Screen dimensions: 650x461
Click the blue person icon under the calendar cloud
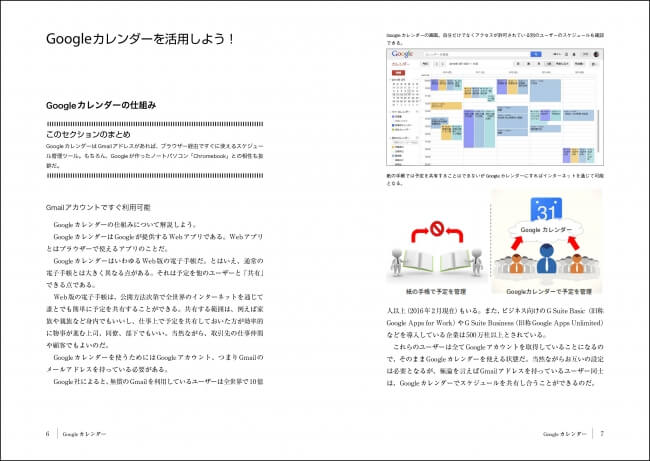point(547,258)
